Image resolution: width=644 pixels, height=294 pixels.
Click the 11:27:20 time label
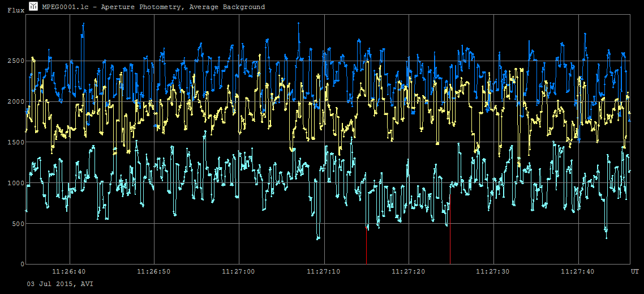pos(409,271)
